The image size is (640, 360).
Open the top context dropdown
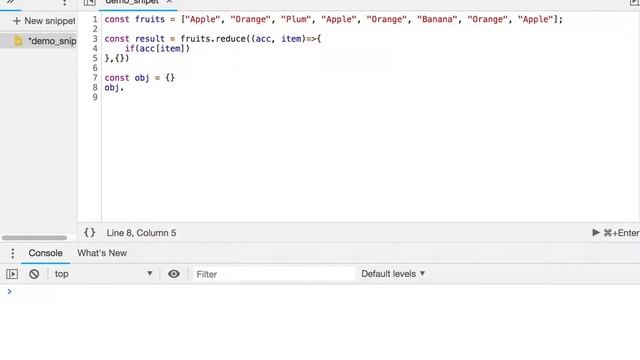click(x=104, y=274)
